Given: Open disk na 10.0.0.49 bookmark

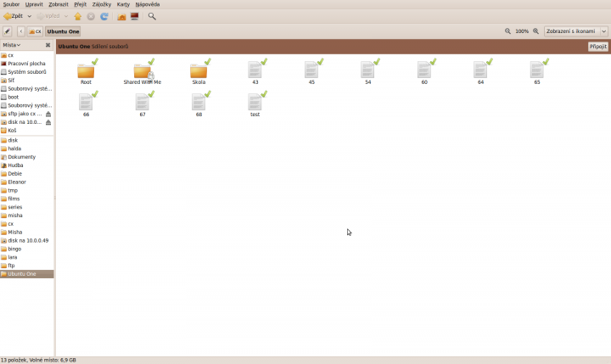Looking at the screenshot, I should [x=27, y=240].
